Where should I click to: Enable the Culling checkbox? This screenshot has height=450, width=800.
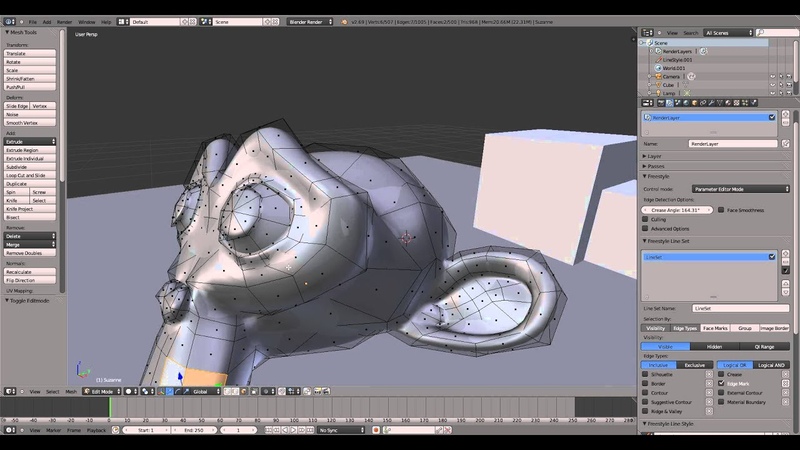[645, 219]
